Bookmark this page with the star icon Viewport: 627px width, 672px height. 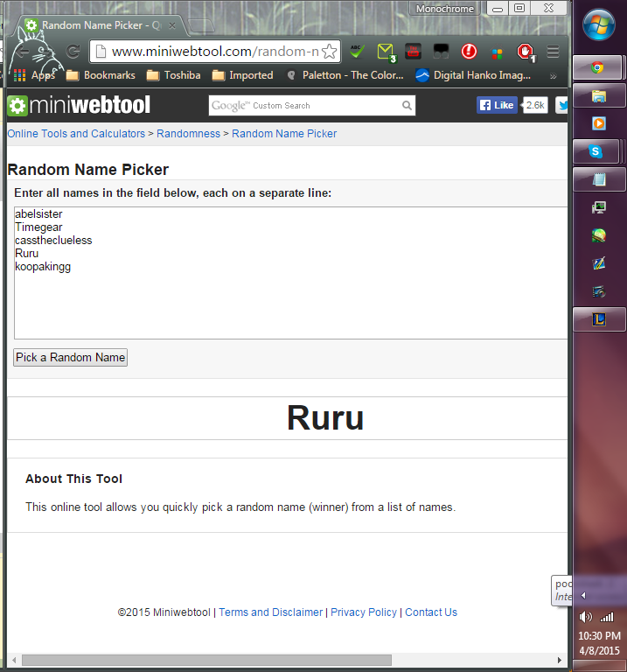329,52
